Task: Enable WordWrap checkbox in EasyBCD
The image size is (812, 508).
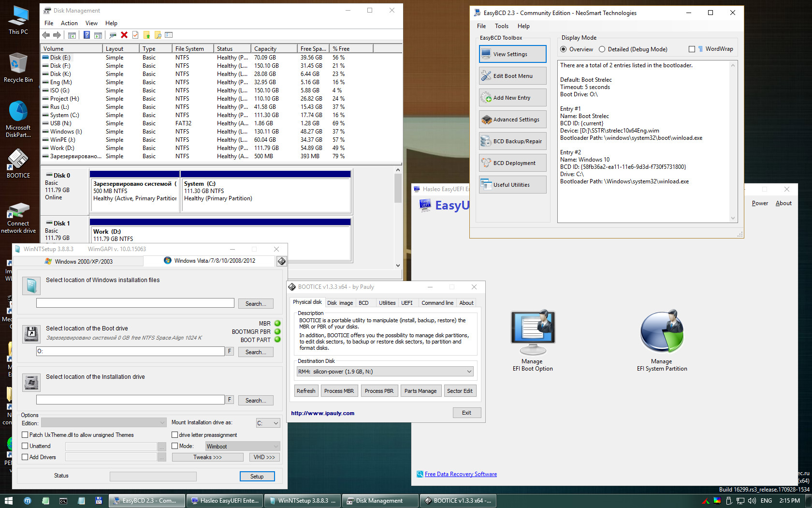Action: (x=692, y=49)
